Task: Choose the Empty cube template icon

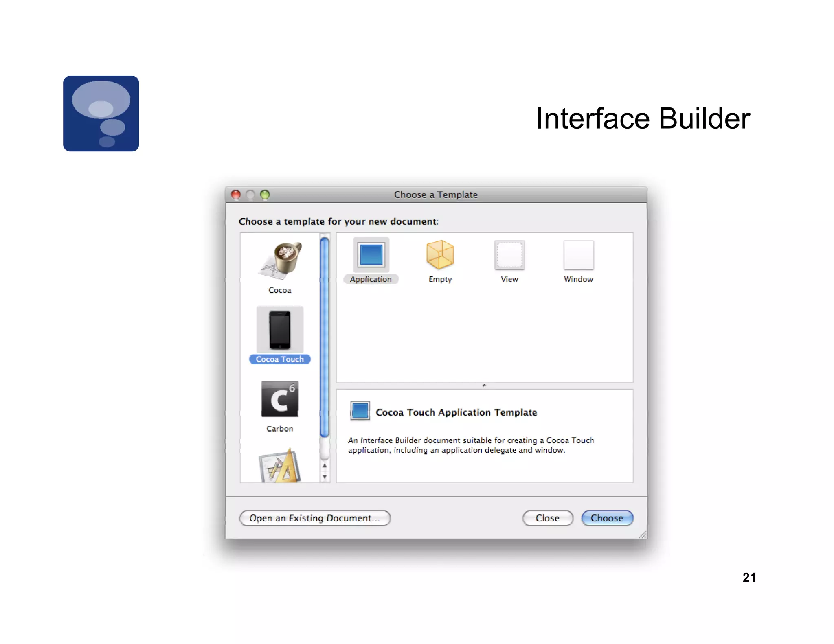Action: tap(440, 255)
